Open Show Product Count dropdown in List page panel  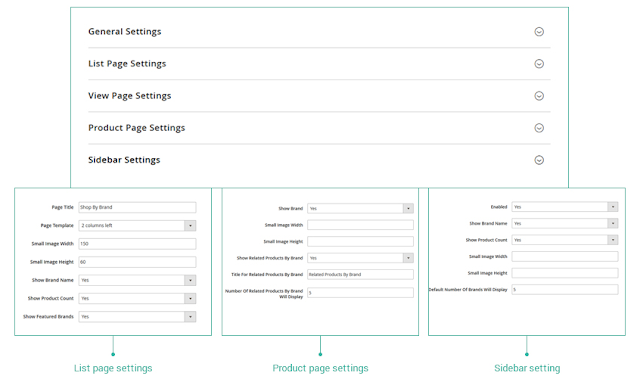137,299
